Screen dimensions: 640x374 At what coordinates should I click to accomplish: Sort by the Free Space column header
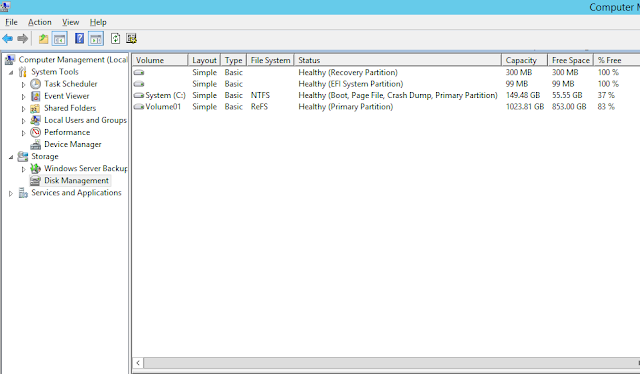[571, 60]
